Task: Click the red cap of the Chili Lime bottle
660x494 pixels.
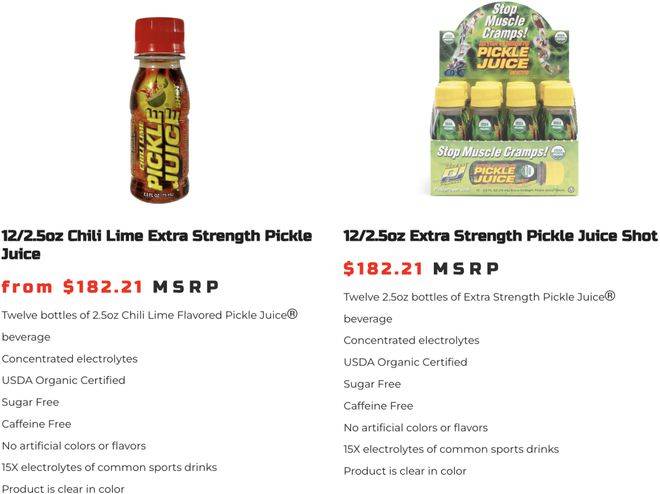Action: 160,36
